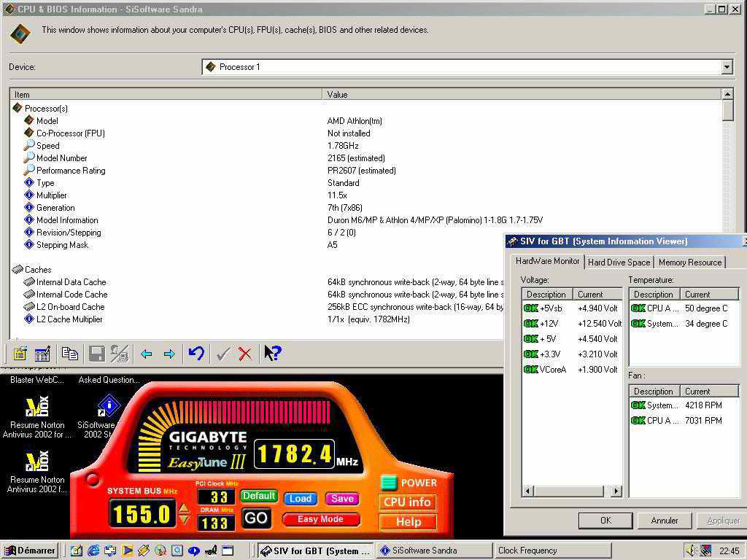Launch Internet Explorer from the quick launch bar
The width and height of the screenshot is (747, 560).
point(93,551)
